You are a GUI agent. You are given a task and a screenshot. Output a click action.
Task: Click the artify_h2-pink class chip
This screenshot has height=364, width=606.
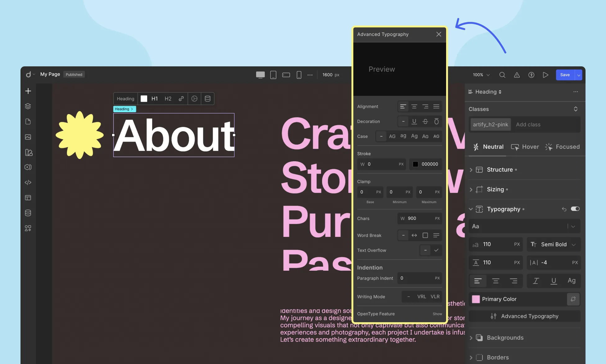tap(491, 124)
